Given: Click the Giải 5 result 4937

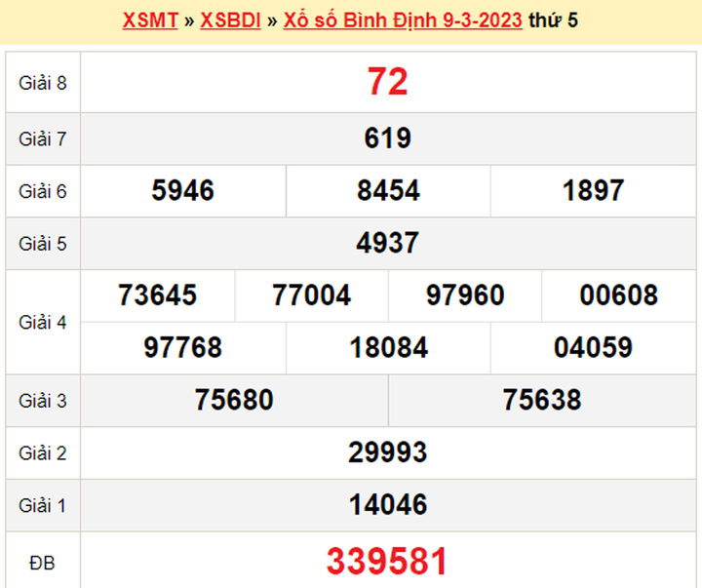Looking at the screenshot, I should click(387, 243).
